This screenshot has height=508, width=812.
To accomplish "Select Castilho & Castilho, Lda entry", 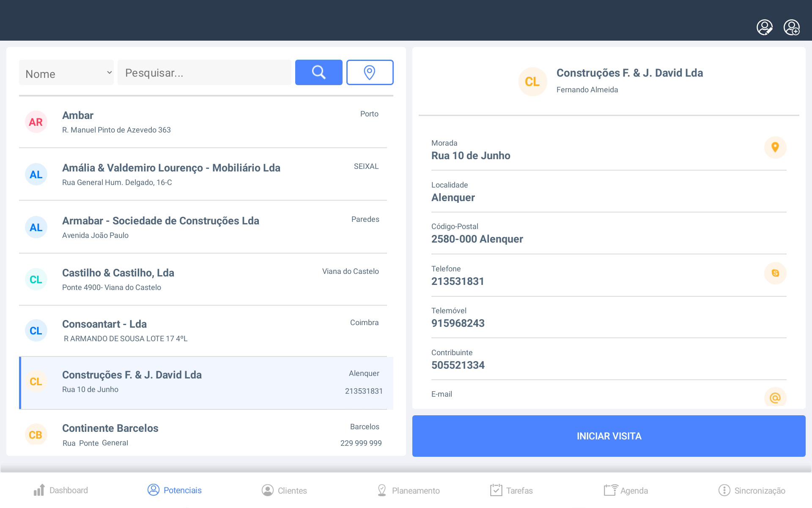I will click(203, 279).
